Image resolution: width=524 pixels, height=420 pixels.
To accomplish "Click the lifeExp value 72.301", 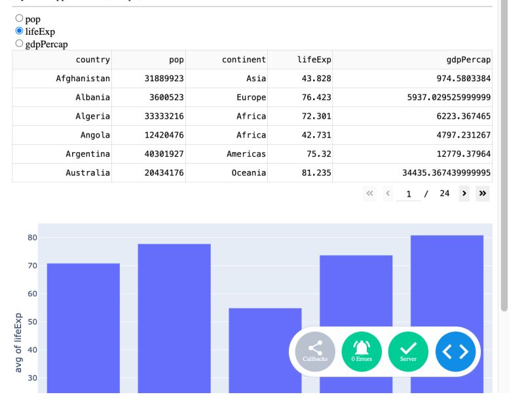I will click(300, 117).
